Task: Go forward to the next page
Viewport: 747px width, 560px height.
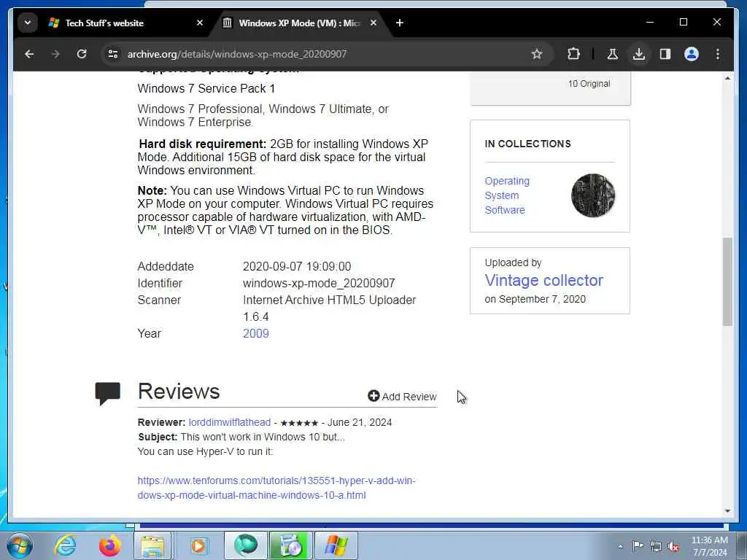Action: [x=55, y=54]
